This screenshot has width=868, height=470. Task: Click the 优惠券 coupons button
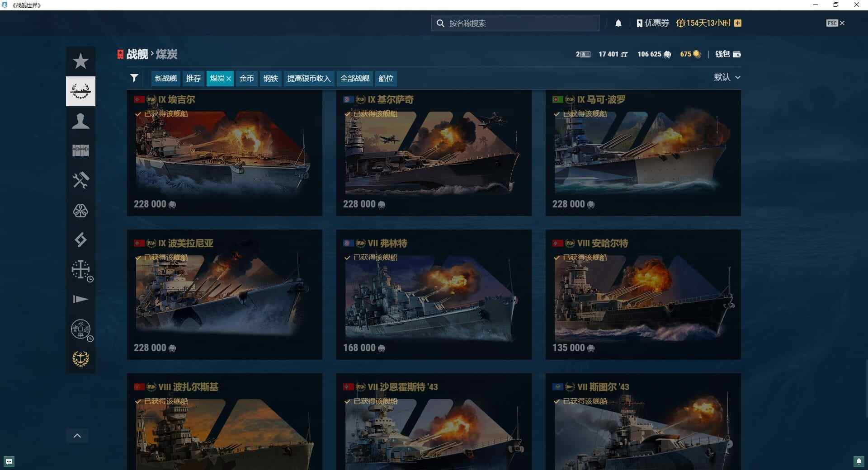click(x=653, y=23)
